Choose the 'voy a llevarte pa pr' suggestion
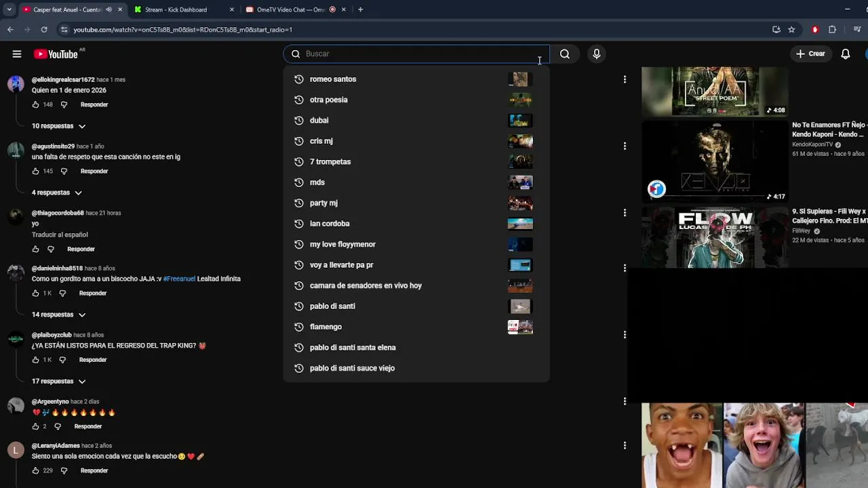868x488 pixels. [416, 265]
